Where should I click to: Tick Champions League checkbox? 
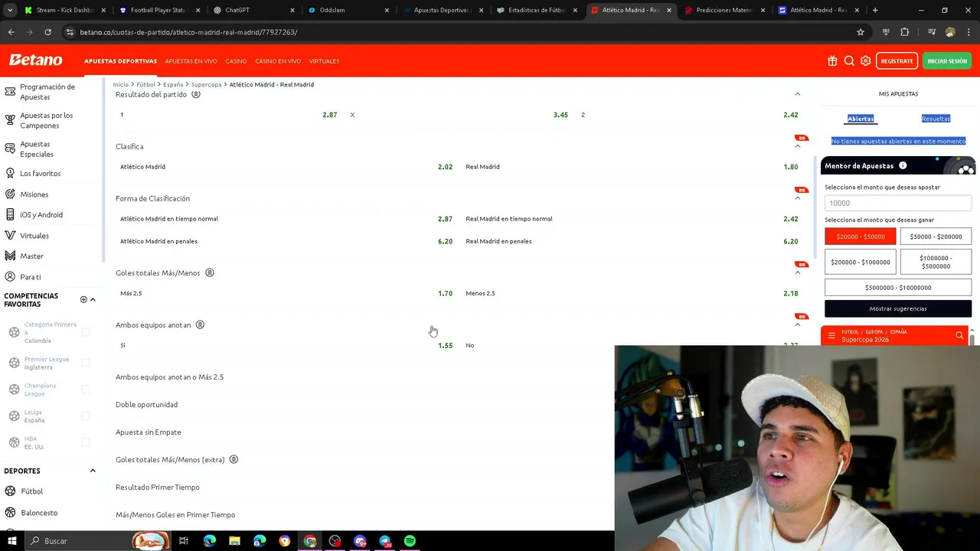click(86, 390)
